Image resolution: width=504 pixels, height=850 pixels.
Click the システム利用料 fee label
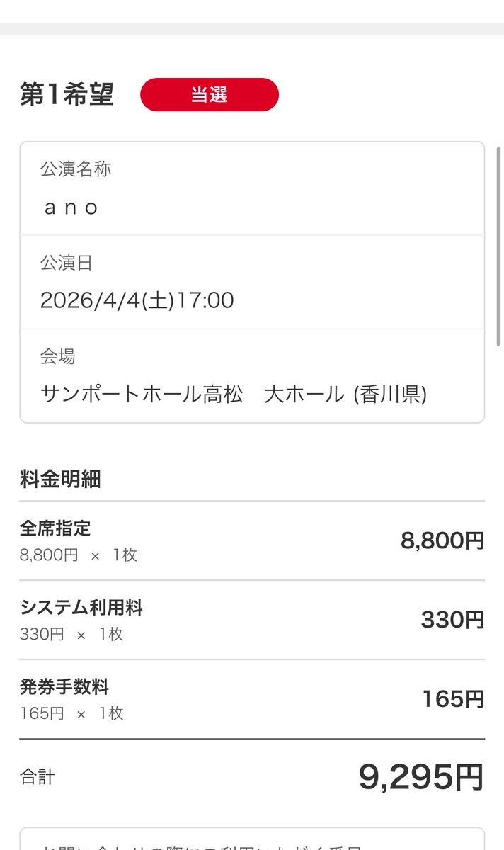pyautogui.click(x=81, y=607)
